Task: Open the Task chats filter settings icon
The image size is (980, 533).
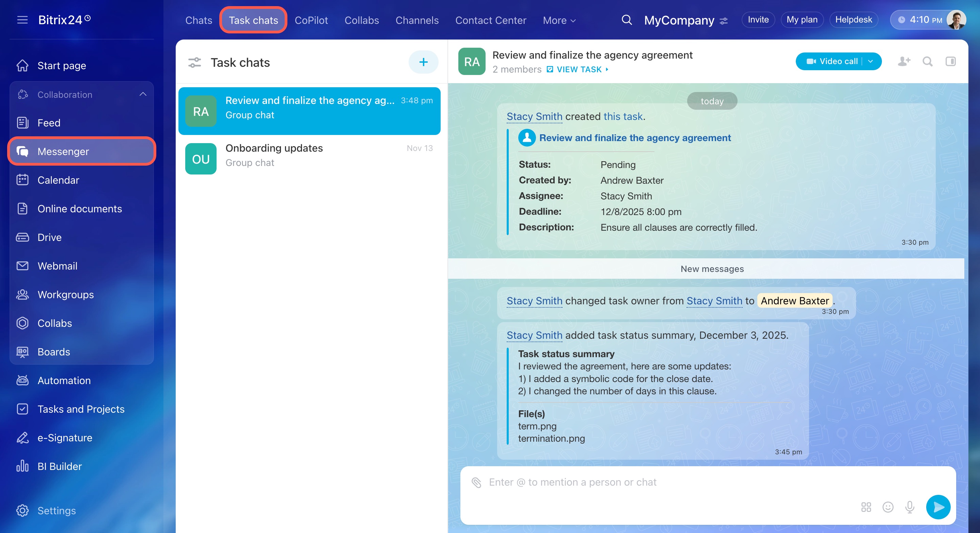Action: pyautogui.click(x=194, y=62)
